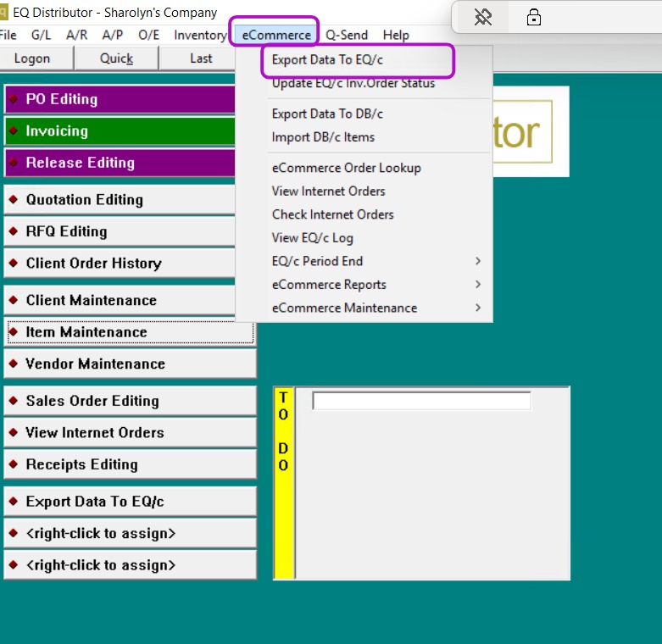Open the G/L menu
Image resolution: width=662 pixels, height=644 pixels.
pos(41,35)
